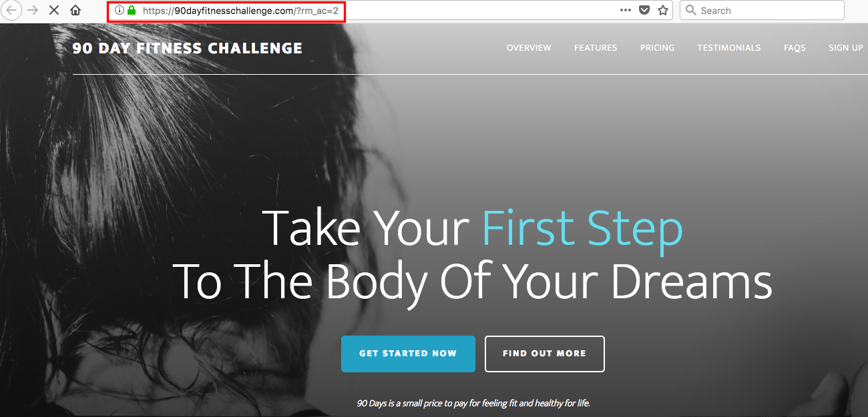Bookmark this page with the star icon

[663, 11]
